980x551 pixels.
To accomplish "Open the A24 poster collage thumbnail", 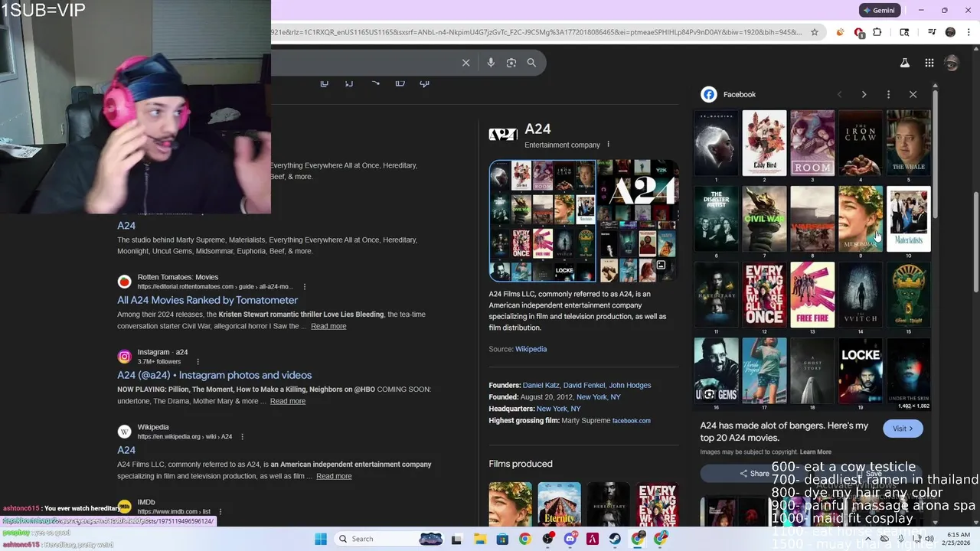I will tap(542, 220).
